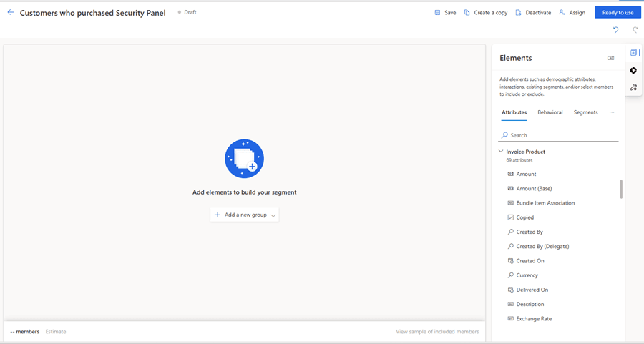Click the bottom icon in side rail
Screen dimensions: 644x344
tap(633, 87)
